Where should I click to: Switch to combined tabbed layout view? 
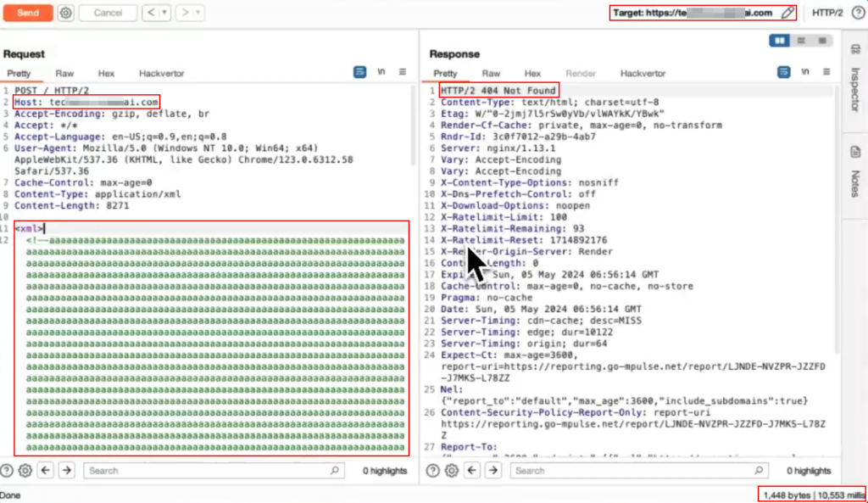point(822,41)
